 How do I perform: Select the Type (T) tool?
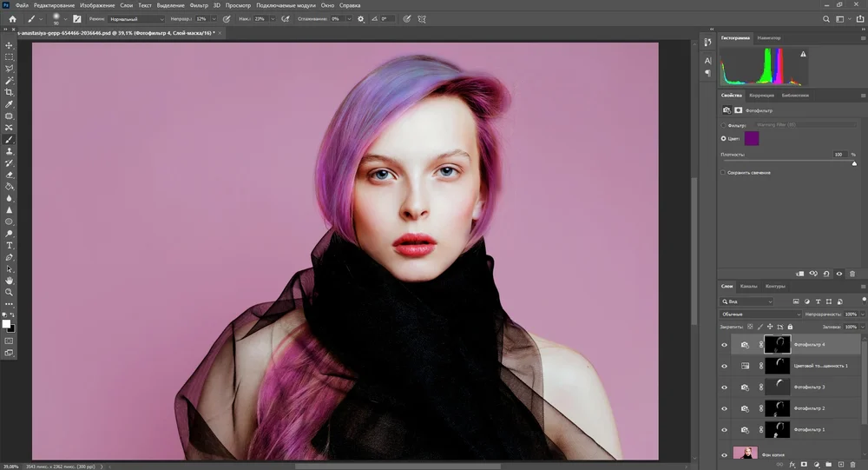(10, 246)
